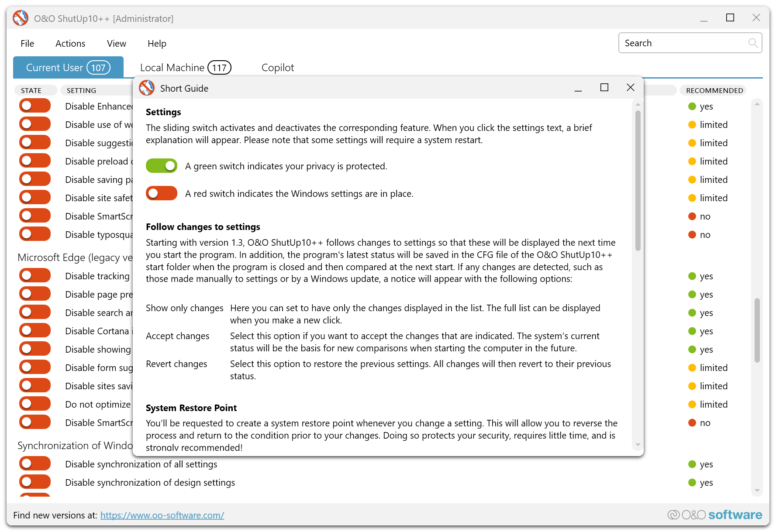This screenshot has height=532, width=776.
Task: Click the Short Guide dialog logo icon
Action: pos(147,88)
